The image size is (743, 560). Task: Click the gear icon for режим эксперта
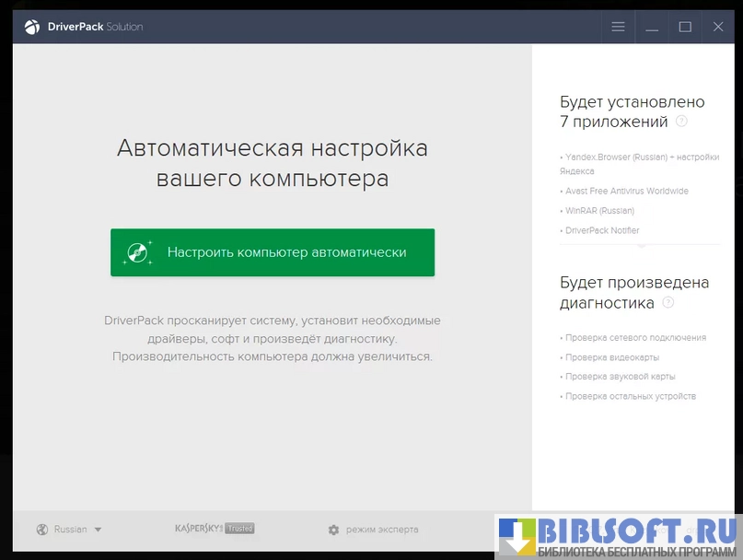(x=333, y=530)
